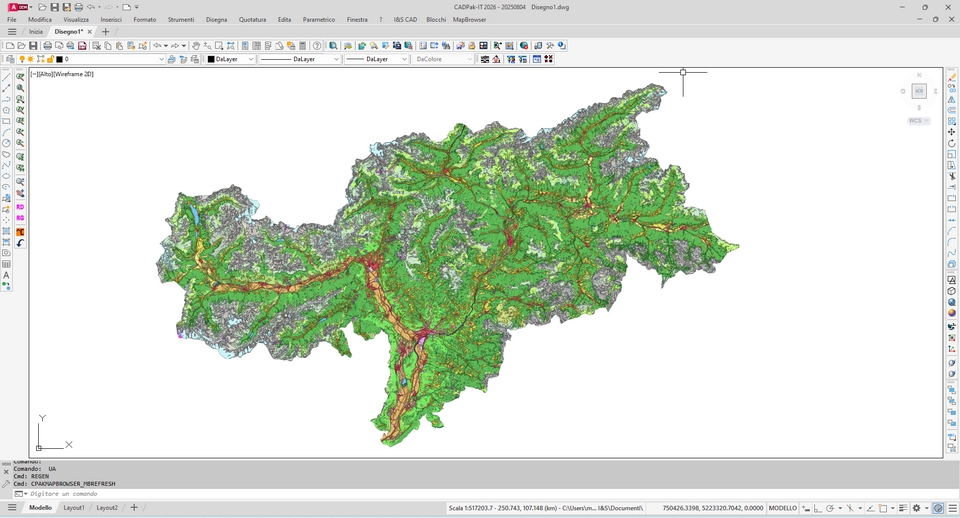Screen dimensions: 960x518
Task: Click the black color swatch beside DaLayer
Action: point(211,59)
